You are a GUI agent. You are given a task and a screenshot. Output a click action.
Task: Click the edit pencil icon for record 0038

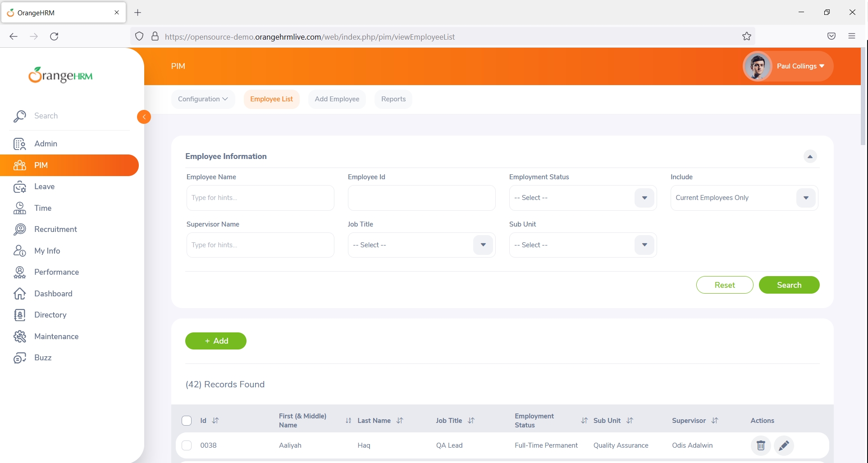pyautogui.click(x=784, y=445)
